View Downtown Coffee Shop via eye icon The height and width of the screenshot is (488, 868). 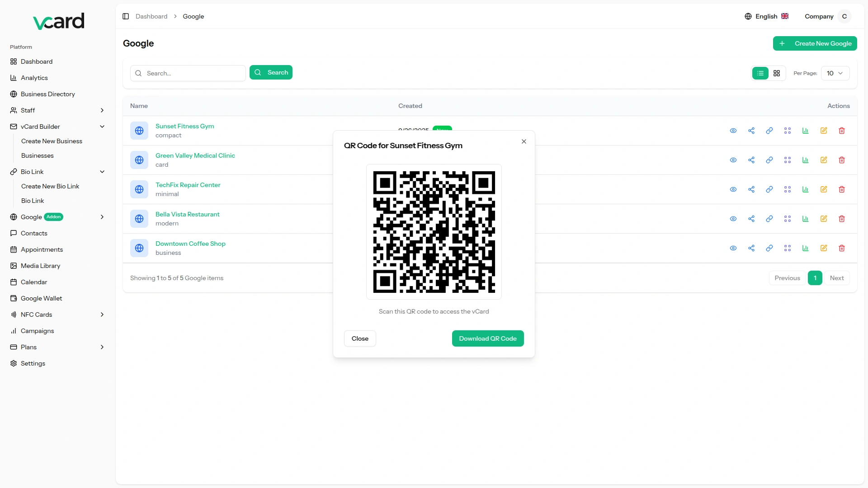click(x=733, y=248)
